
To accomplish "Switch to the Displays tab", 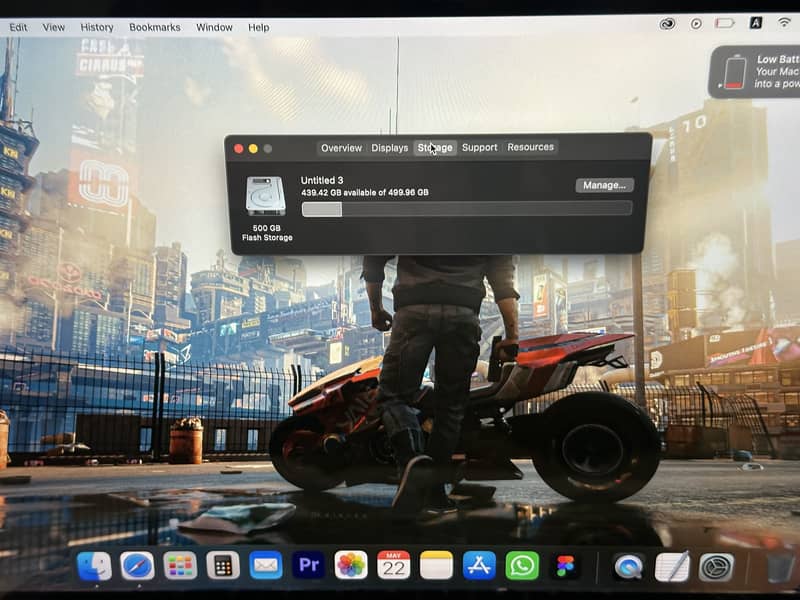I will point(389,148).
